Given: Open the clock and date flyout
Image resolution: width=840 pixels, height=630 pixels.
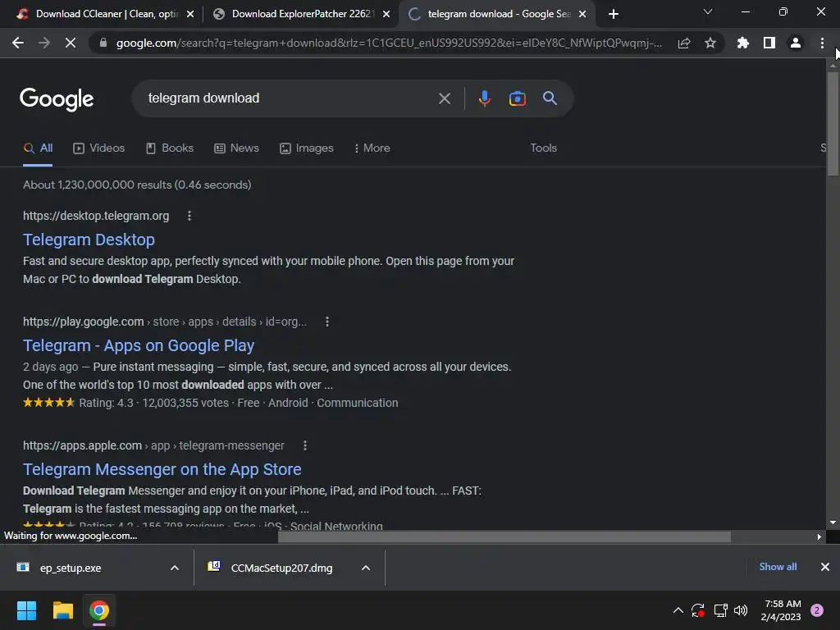Looking at the screenshot, I should (781, 610).
